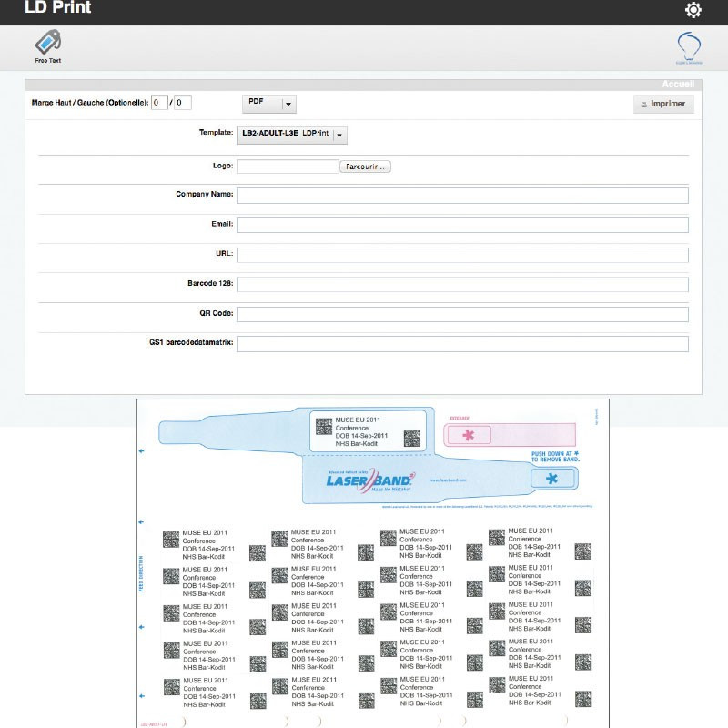Click the GS1 barcodedatamatrix input field
The image size is (728, 728).
[x=462, y=344]
